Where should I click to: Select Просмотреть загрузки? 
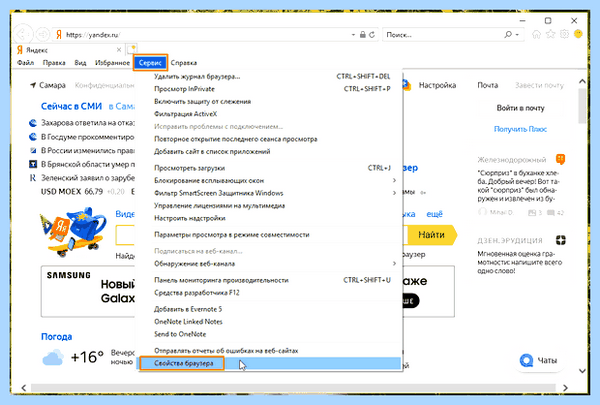point(270,168)
